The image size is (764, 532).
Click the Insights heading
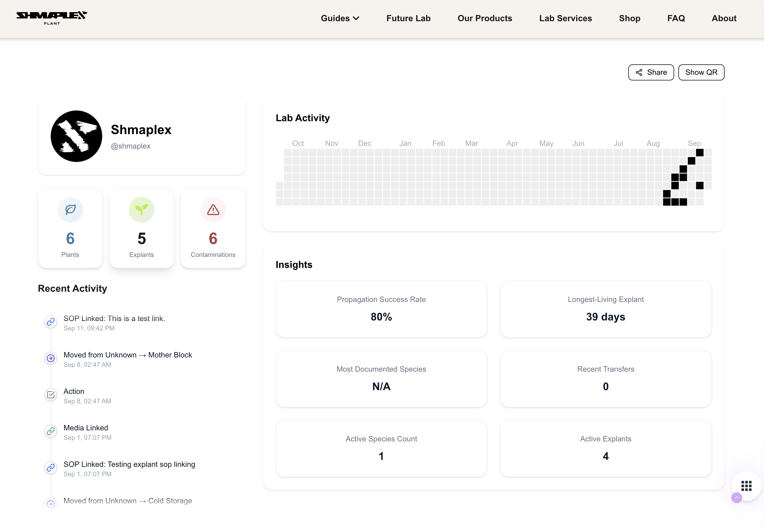tap(294, 264)
